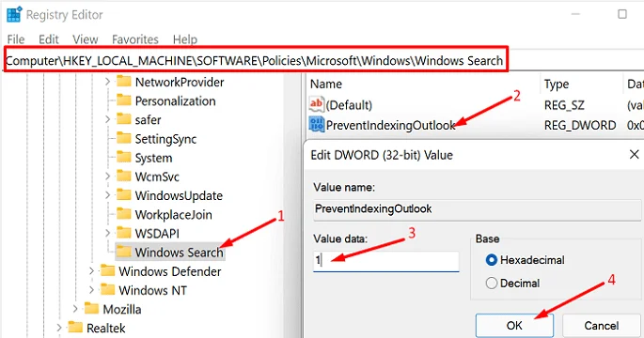The width and height of the screenshot is (644, 338).
Task: Click the (Default) string value icon
Action: point(316,104)
